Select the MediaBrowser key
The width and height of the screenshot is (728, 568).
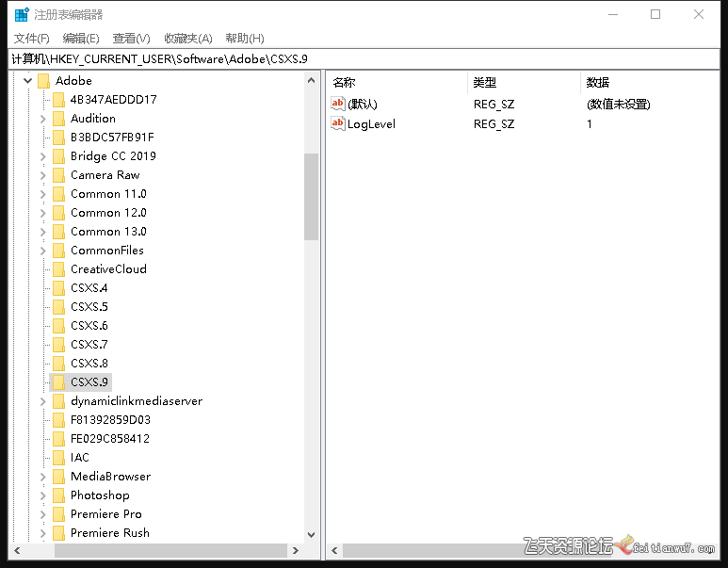111,477
